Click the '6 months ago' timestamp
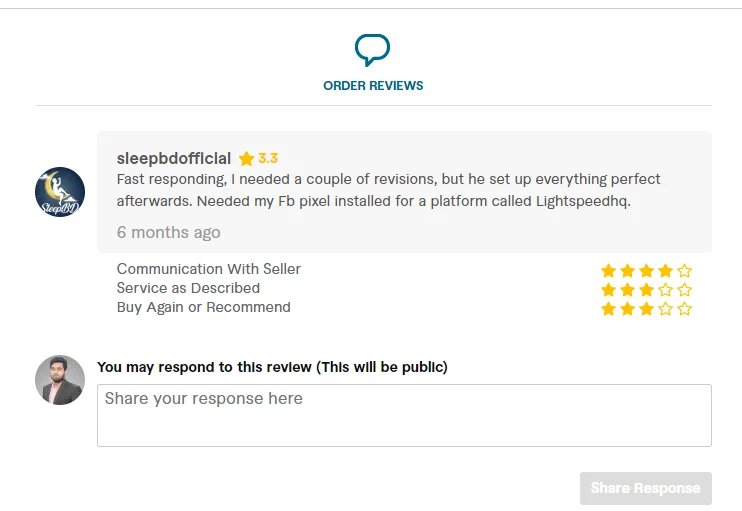 pyautogui.click(x=168, y=232)
